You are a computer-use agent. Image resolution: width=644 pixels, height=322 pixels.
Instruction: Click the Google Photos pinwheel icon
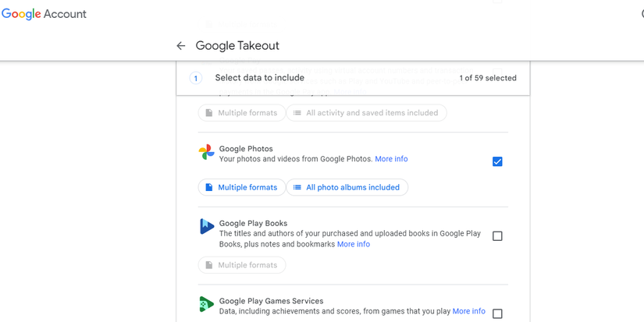click(206, 152)
